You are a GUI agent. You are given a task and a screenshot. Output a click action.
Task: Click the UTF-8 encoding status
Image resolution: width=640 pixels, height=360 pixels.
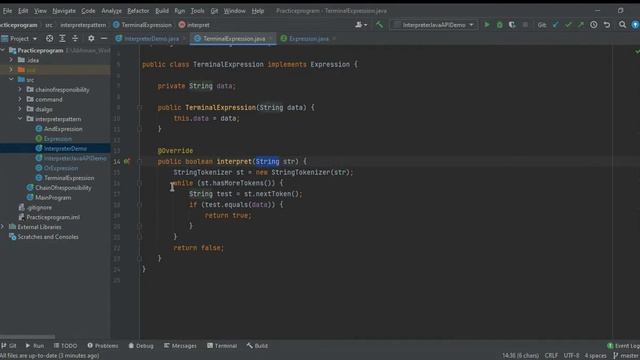571,356
